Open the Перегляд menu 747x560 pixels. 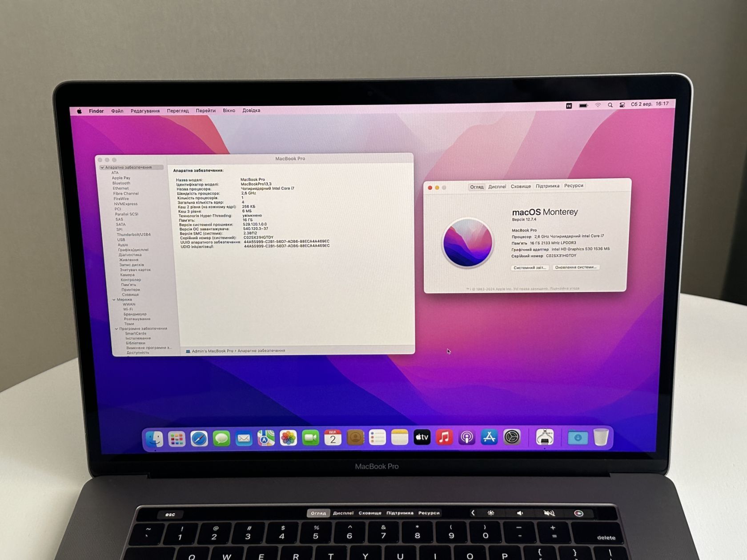pyautogui.click(x=178, y=111)
